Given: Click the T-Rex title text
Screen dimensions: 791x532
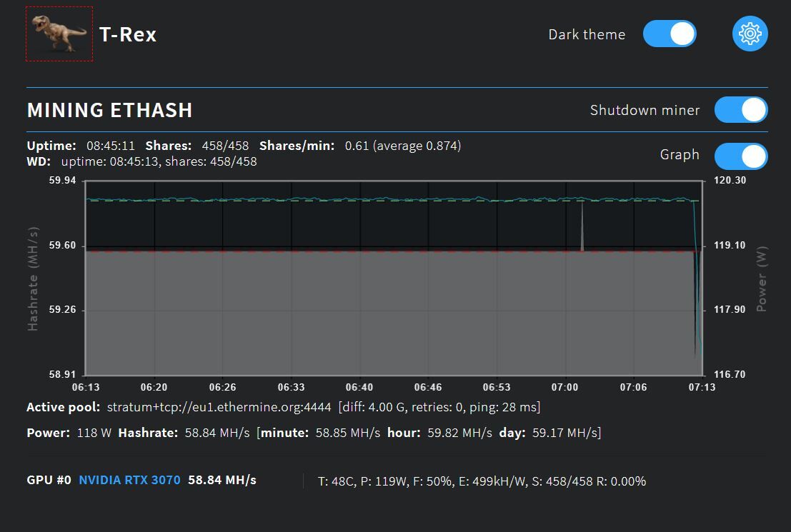Looking at the screenshot, I should [128, 34].
